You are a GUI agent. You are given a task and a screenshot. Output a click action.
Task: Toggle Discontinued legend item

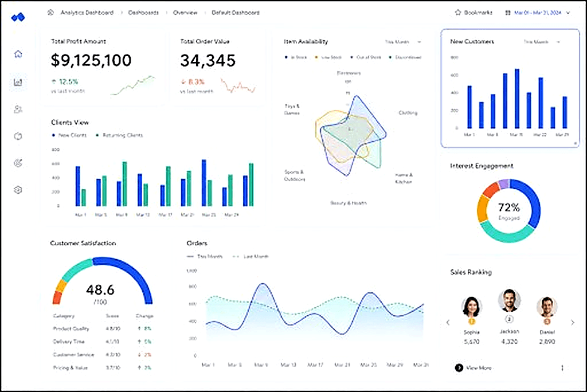click(x=405, y=57)
